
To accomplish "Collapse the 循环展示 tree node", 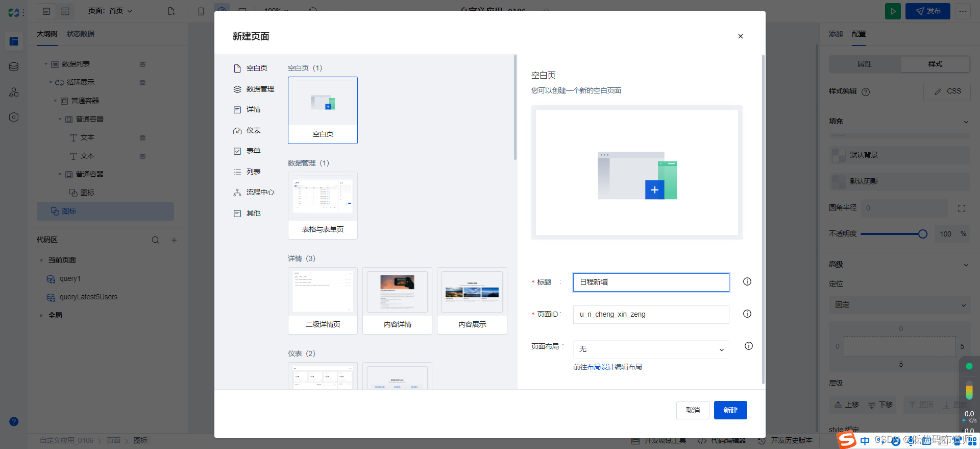I will (51, 82).
